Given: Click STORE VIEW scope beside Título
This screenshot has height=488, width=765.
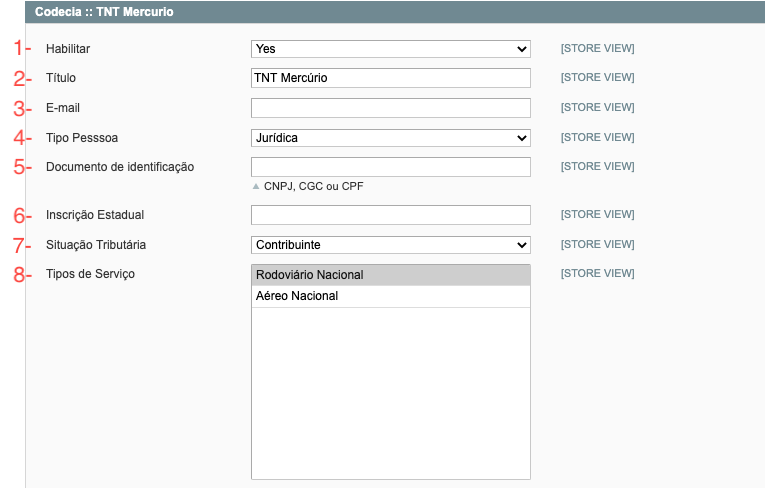Looking at the screenshot, I should point(597,78).
